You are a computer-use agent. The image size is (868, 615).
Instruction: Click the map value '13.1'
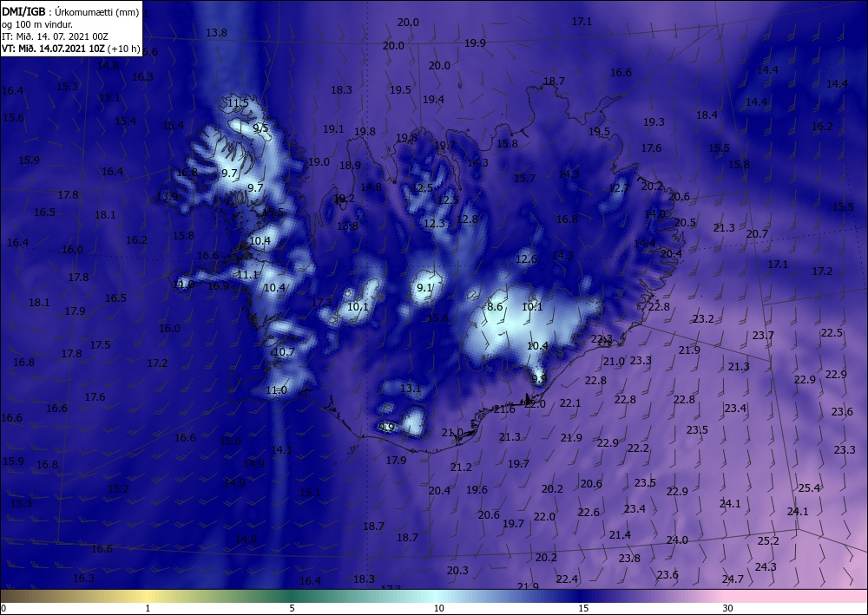tap(411, 389)
